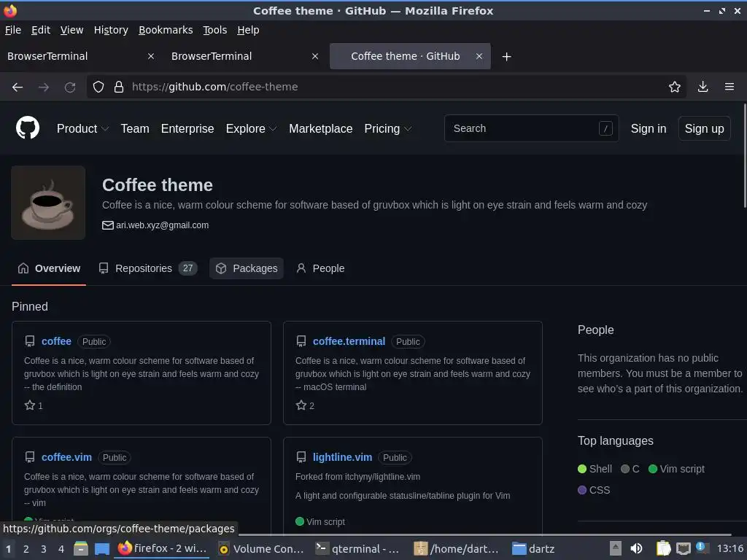The width and height of the screenshot is (747, 560).
Task: Click the coffee cup organization avatar
Action: (x=48, y=203)
